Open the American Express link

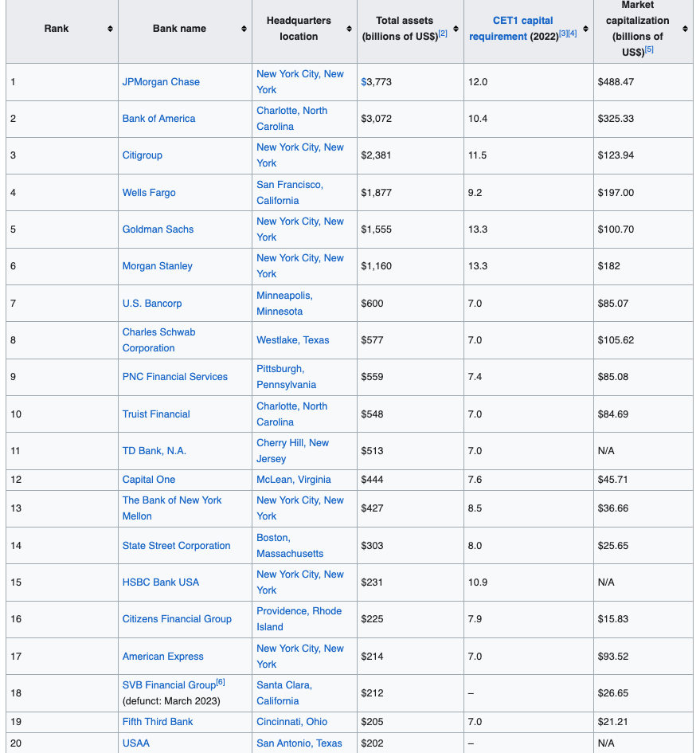(162, 657)
